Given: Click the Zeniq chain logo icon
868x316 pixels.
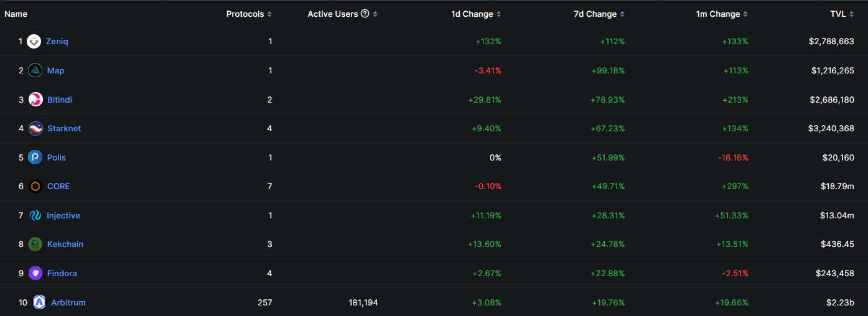Looking at the screenshot, I should 34,42.
